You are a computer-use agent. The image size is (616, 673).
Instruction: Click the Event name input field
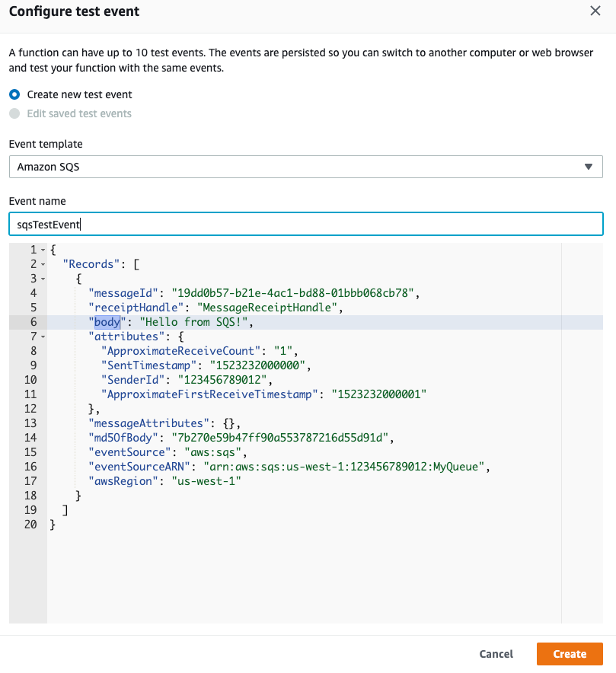click(x=305, y=224)
